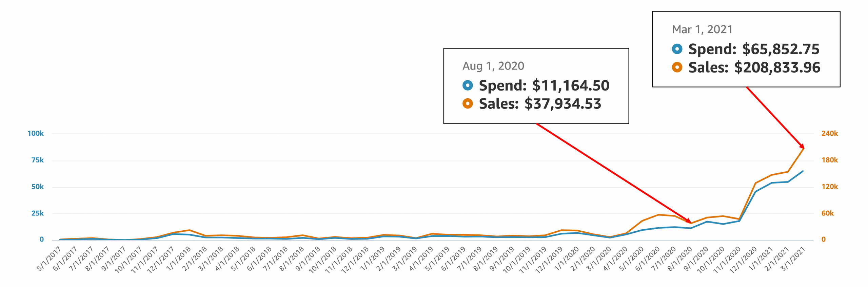Click the Spend $65,852.75 value
Screen dimensions: 868x287
coord(781,49)
